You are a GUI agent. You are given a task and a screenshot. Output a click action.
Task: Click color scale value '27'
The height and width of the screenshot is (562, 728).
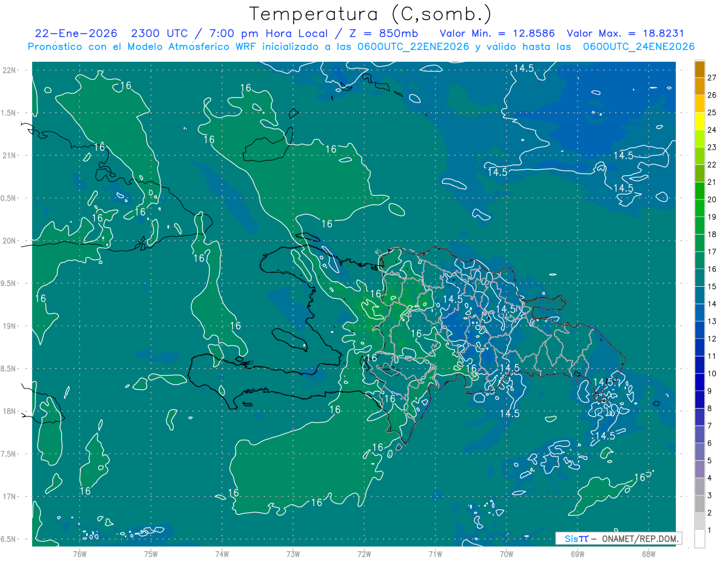[712, 78]
